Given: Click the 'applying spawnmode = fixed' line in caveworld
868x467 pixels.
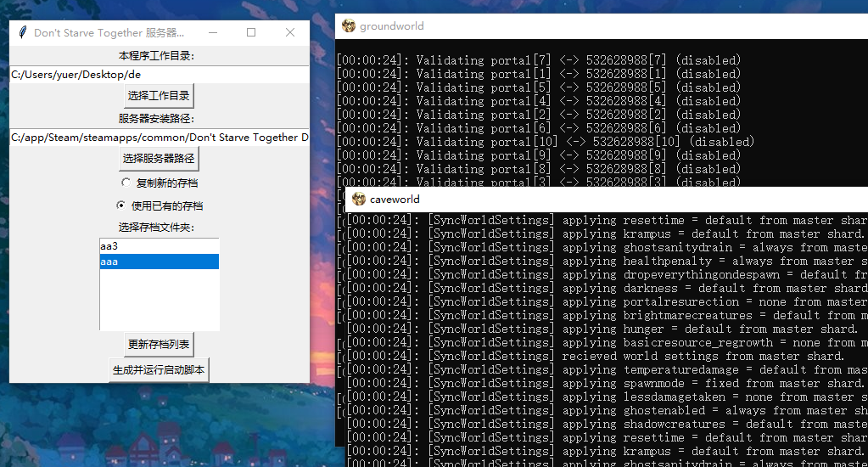Looking at the screenshot, I should (x=606, y=383).
